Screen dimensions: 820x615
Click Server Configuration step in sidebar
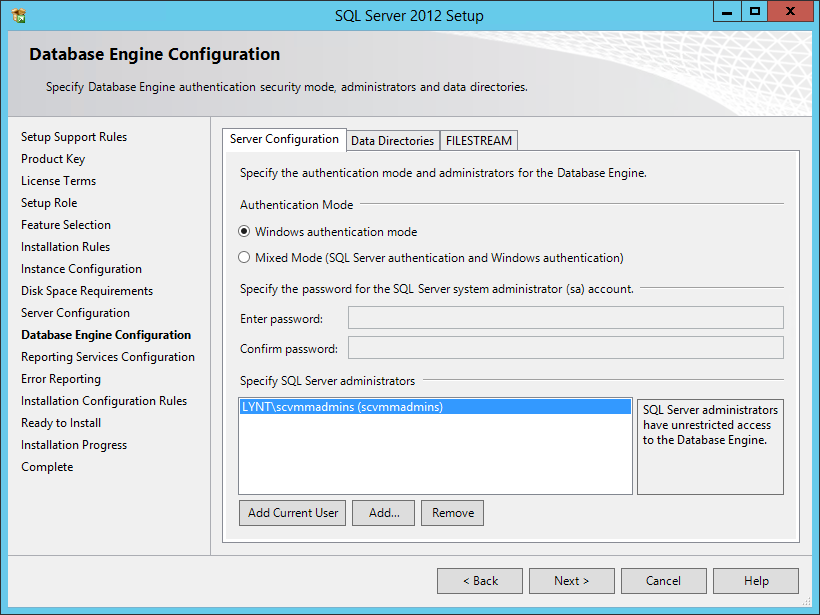coord(75,313)
